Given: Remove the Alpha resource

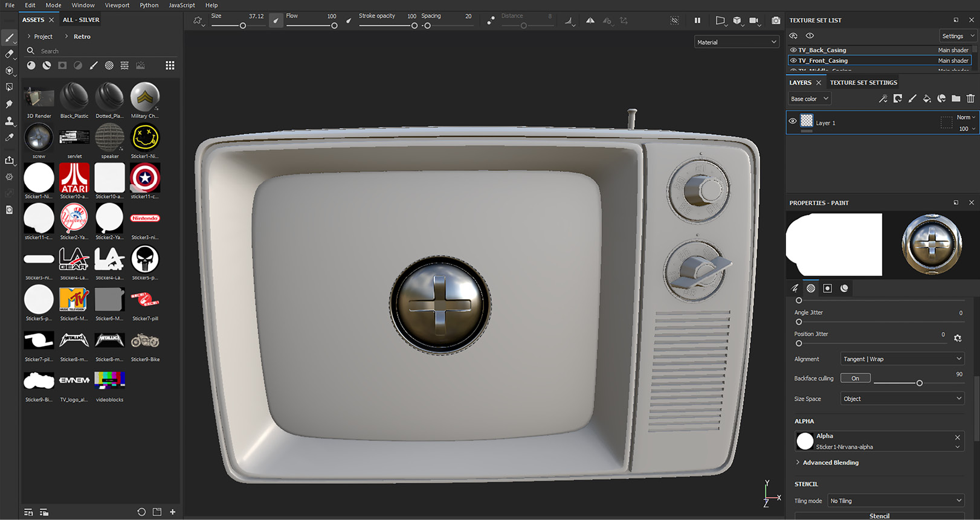Looking at the screenshot, I should [958, 437].
